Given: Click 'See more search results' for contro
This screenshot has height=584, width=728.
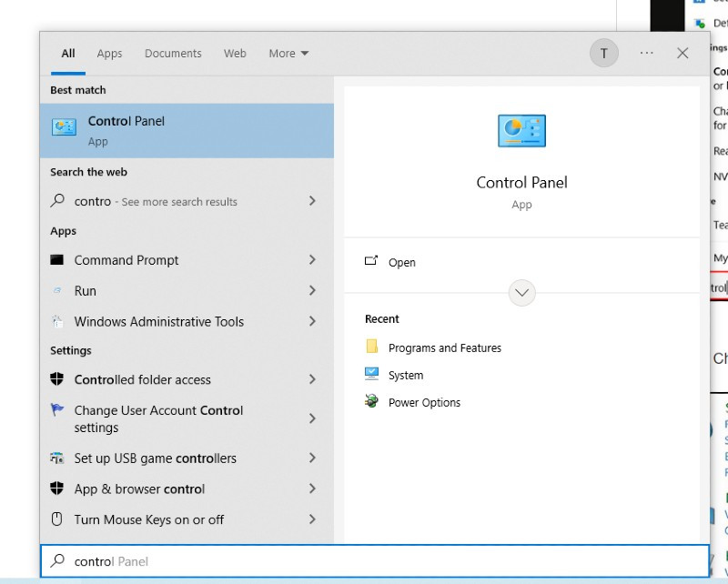Looking at the screenshot, I should [179, 201].
